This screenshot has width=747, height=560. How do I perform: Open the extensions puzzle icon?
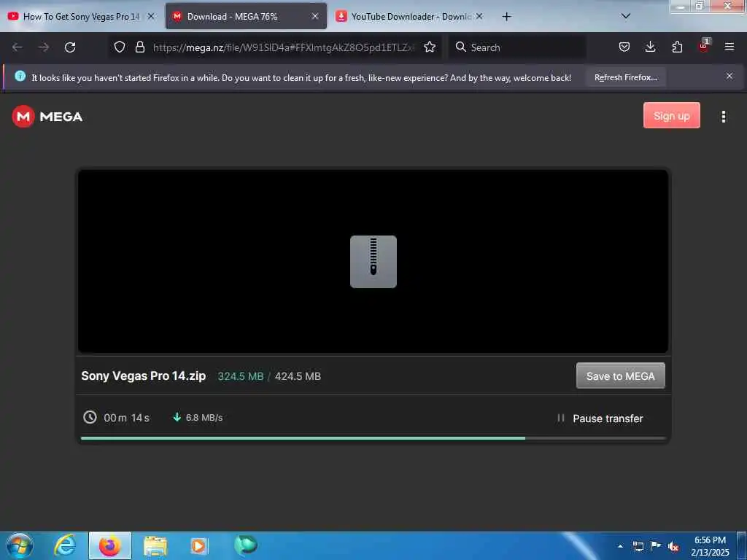[x=677, y=47]
